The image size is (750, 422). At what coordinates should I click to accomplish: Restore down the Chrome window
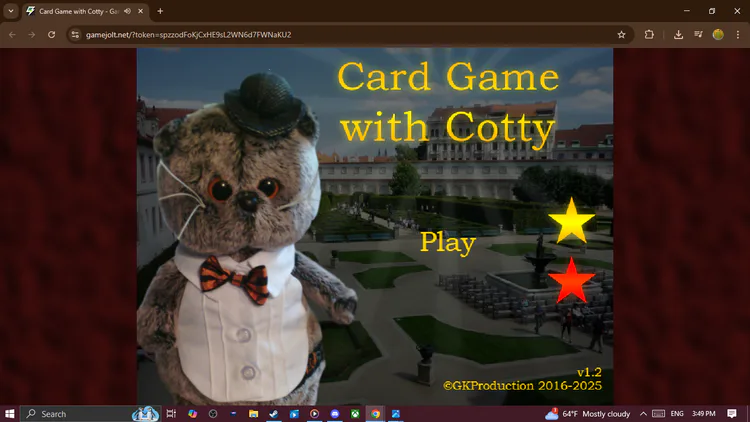(712, 11)
